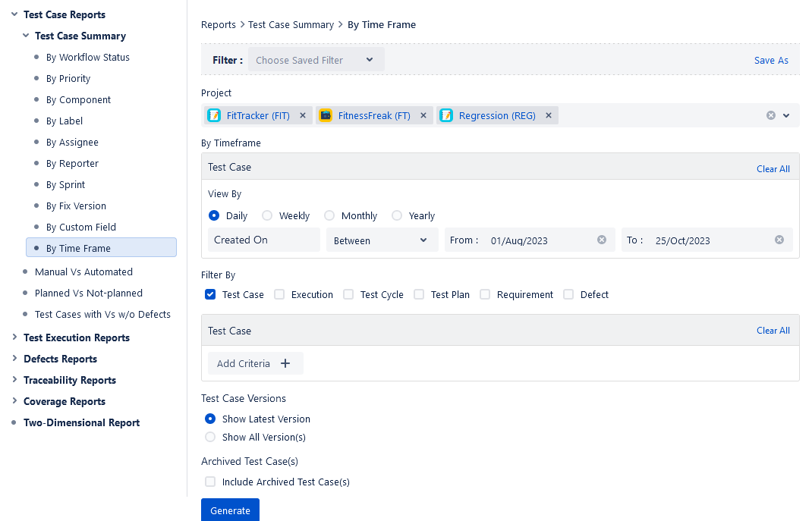Viewport: 812px width, 521px height.
Task: Select the Weekly view radio button
Action: [267, 215]
